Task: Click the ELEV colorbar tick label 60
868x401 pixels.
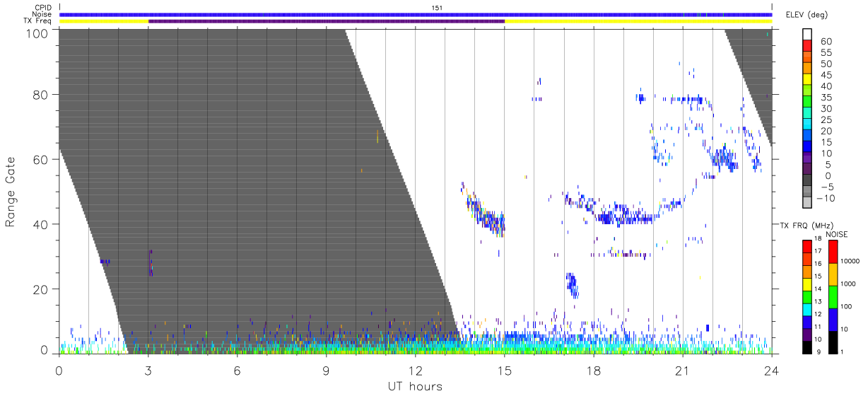Action: [x=826, y=41]
